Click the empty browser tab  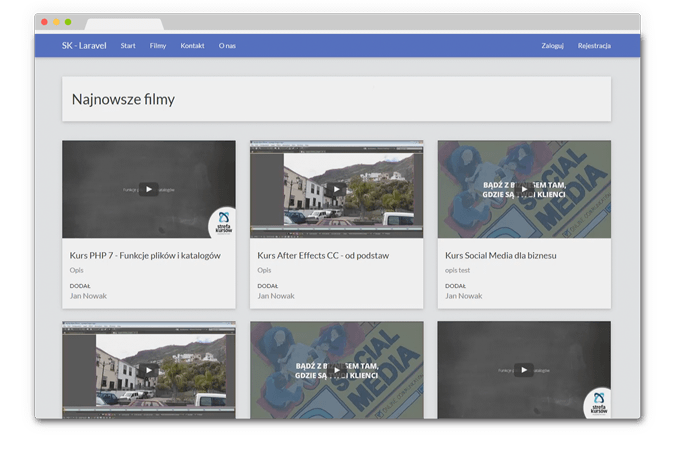pos(123,23)
